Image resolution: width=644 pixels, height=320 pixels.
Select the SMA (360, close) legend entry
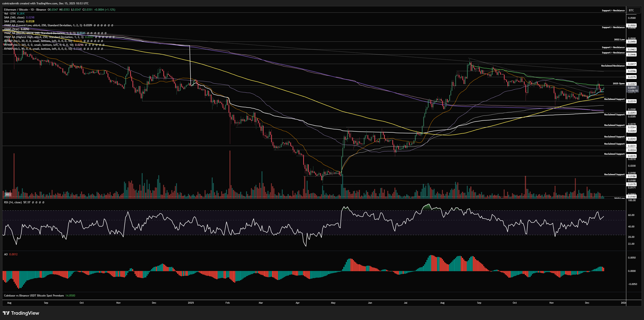[x=14, y=17]
